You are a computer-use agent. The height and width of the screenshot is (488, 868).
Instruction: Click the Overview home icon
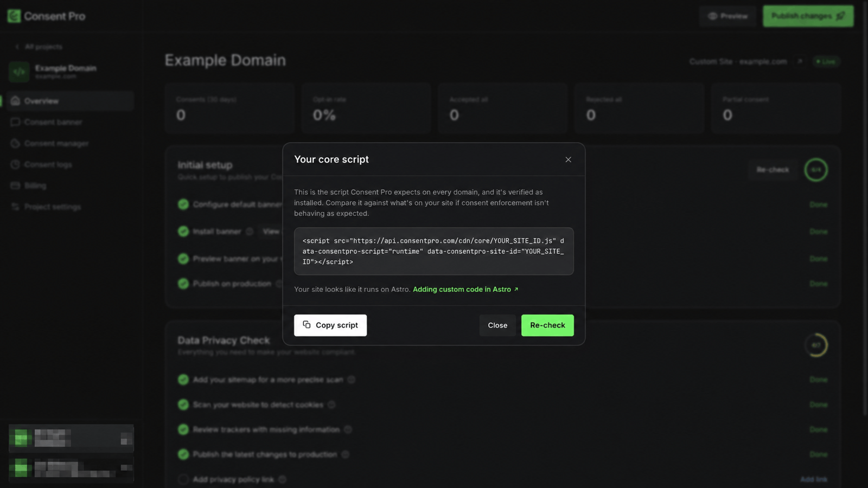point(15,101)
